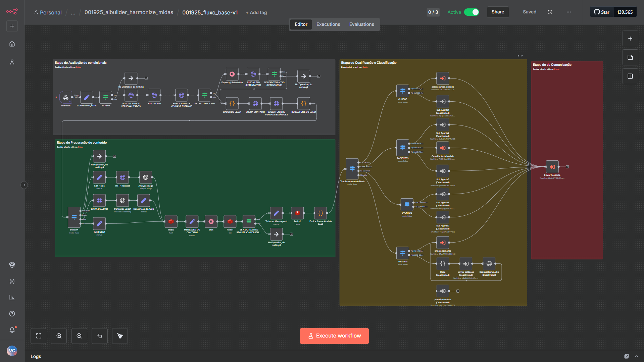Screen dimensions: 644x362
Task: Click the Webhook trigger node
Action: click(66, 97)
